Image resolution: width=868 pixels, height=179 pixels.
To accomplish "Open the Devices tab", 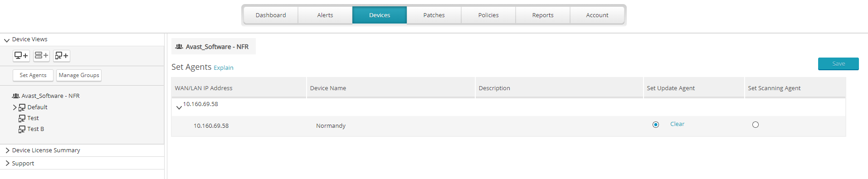I will (380, 15).
